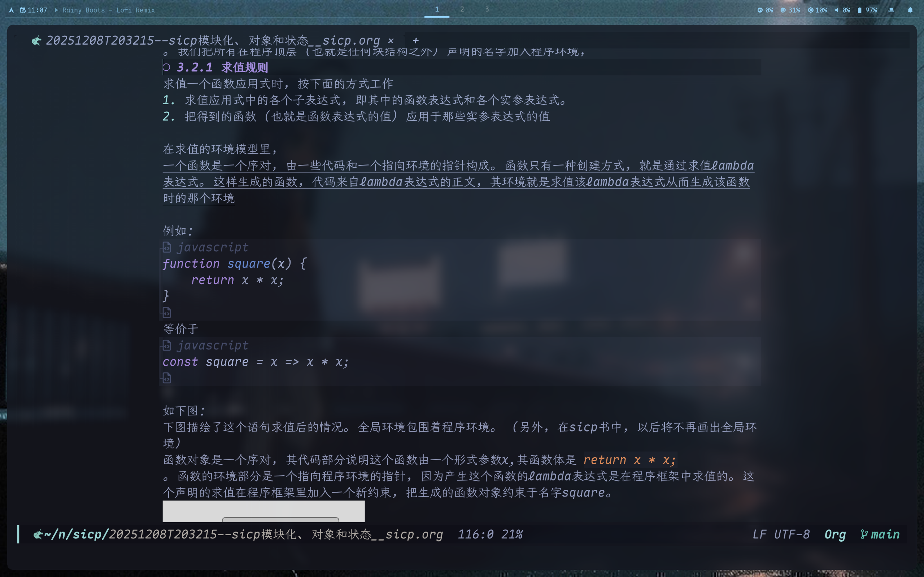Image resolution: width=924 pixels, height=577 pixels.
Task: Click the code-block icon beside the first javascript label
Action: click(x=167, y=247)
